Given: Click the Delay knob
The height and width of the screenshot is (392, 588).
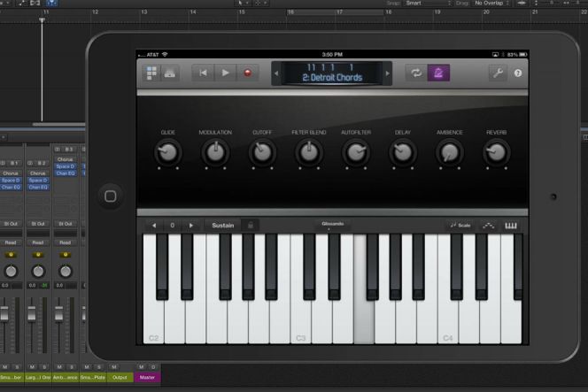Looking at the screenshot, I should (x=402, y=152).
